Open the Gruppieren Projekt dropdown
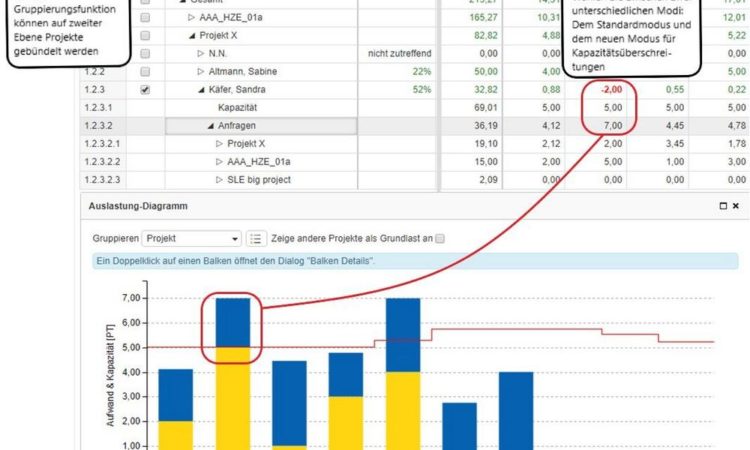Viewport: 750px width, 450px height. click(x=191, y=238)
